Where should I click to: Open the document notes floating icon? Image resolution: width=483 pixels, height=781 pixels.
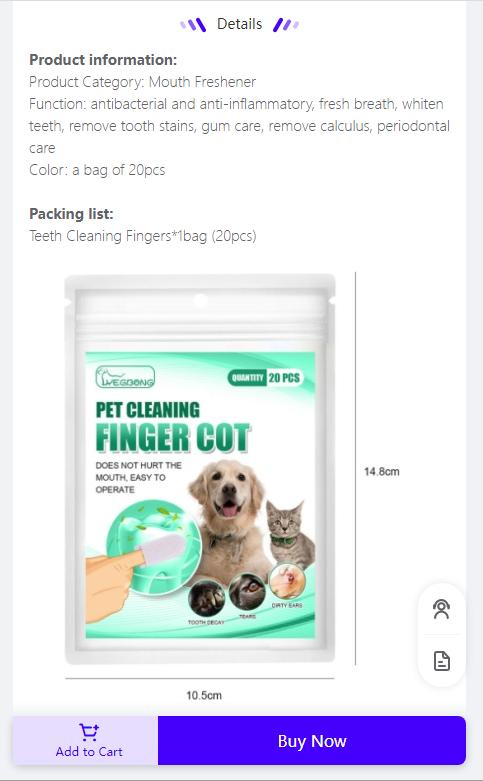[442, 661]
